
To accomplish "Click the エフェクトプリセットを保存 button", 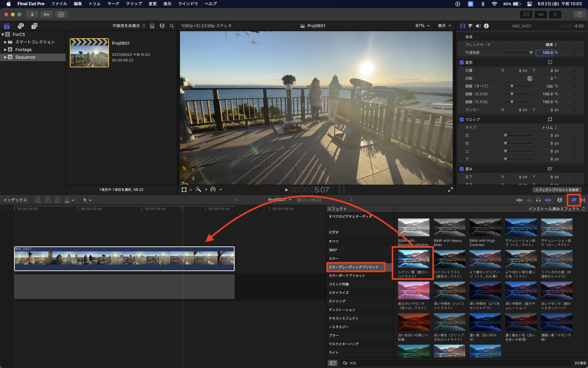I will point(557,190).
